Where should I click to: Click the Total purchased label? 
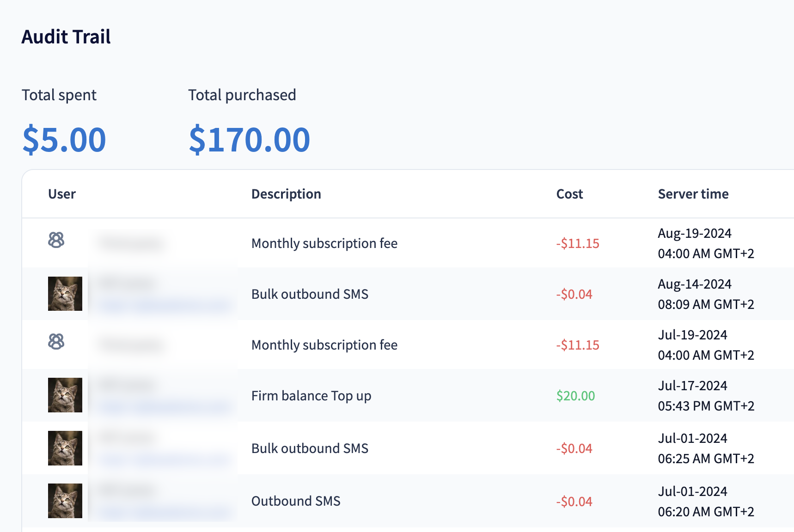click(x=242, y=95)
